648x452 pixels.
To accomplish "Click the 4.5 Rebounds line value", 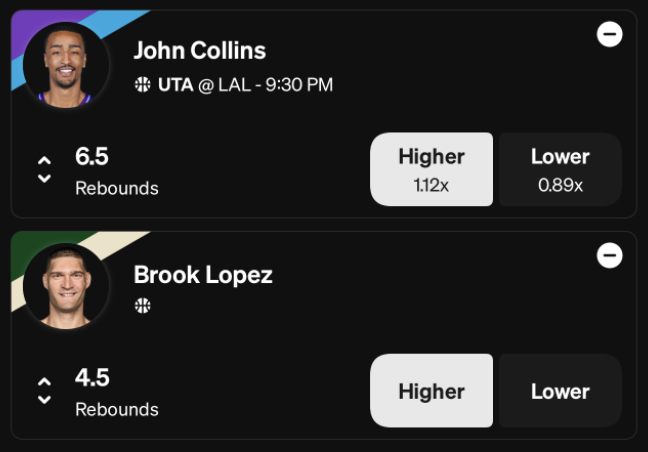I will (x=92, y=378).
